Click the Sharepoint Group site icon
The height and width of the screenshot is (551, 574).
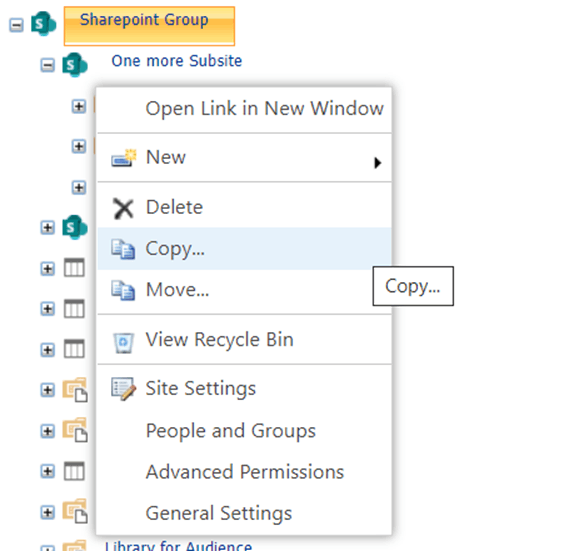43,24
